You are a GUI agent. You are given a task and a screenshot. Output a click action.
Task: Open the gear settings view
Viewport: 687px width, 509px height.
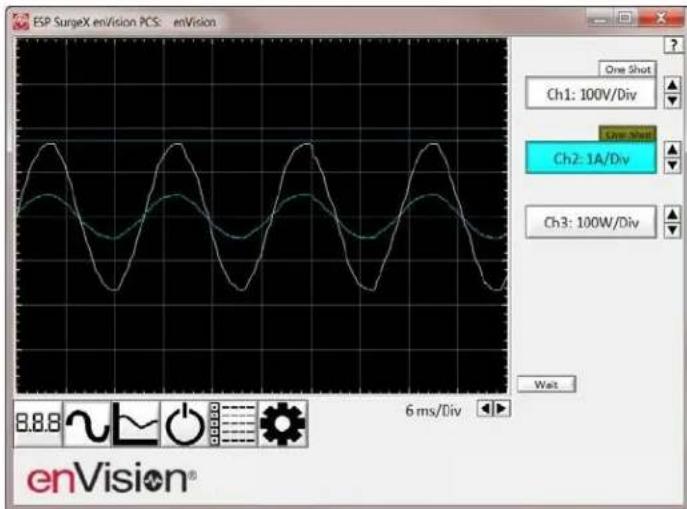[x=283, y=424]
